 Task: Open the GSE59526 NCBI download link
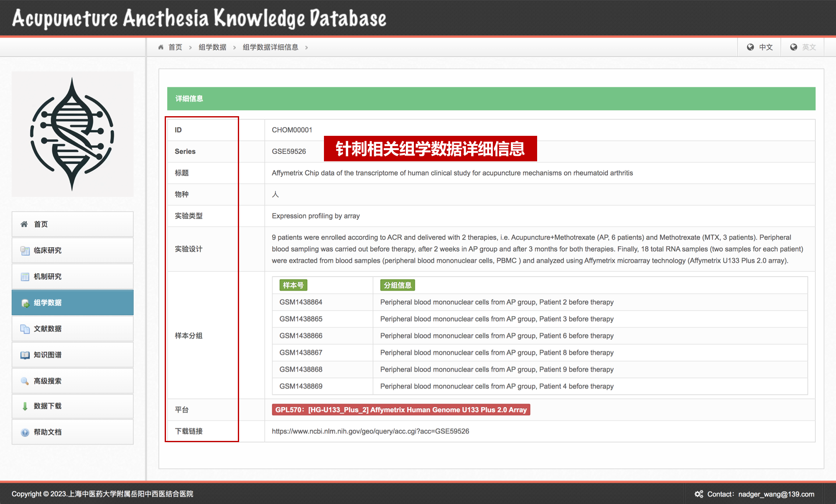370,431
